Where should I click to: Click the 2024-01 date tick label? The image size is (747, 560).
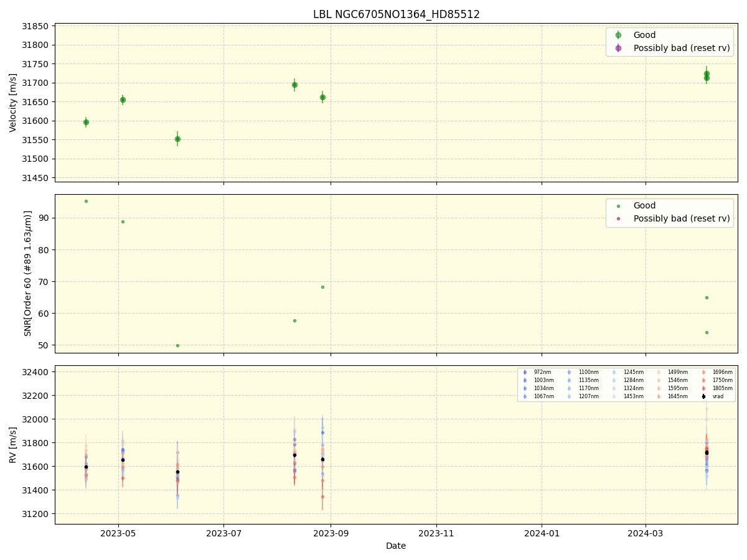coord(542,533)
